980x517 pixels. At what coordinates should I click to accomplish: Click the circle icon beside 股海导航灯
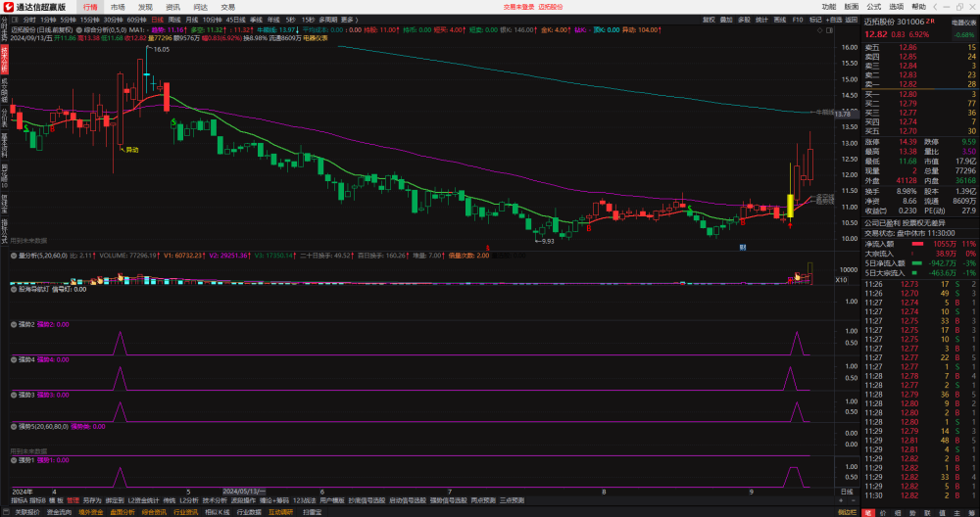click(13, 289)
